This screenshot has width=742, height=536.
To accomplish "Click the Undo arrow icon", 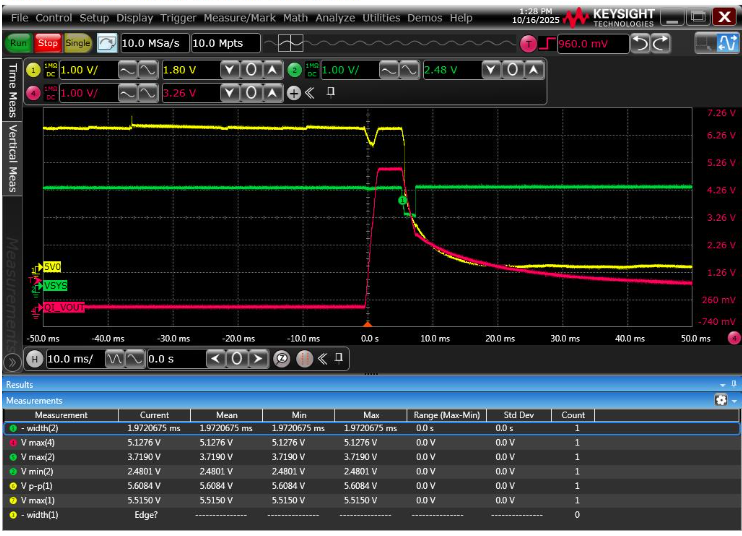I will [640, 44].
